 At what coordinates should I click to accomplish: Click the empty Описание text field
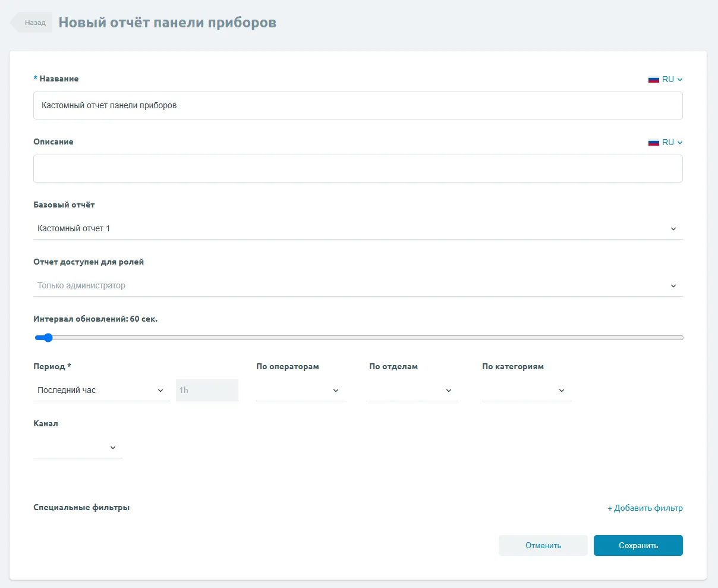click(x=357, y=169)
